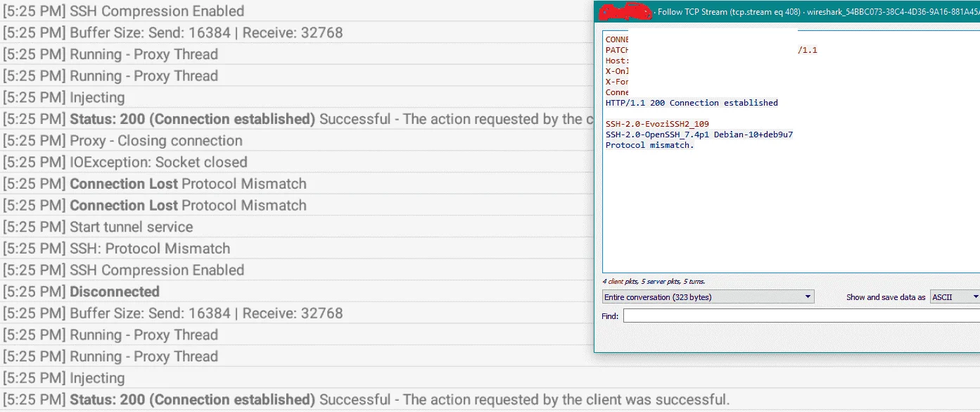This screenshot has height=412, width=980.
Task: Select the 'SSH-2.0-OpenSSH_7.4p1 Debian-10+deb9u7' server line
Action: [699, 135]
